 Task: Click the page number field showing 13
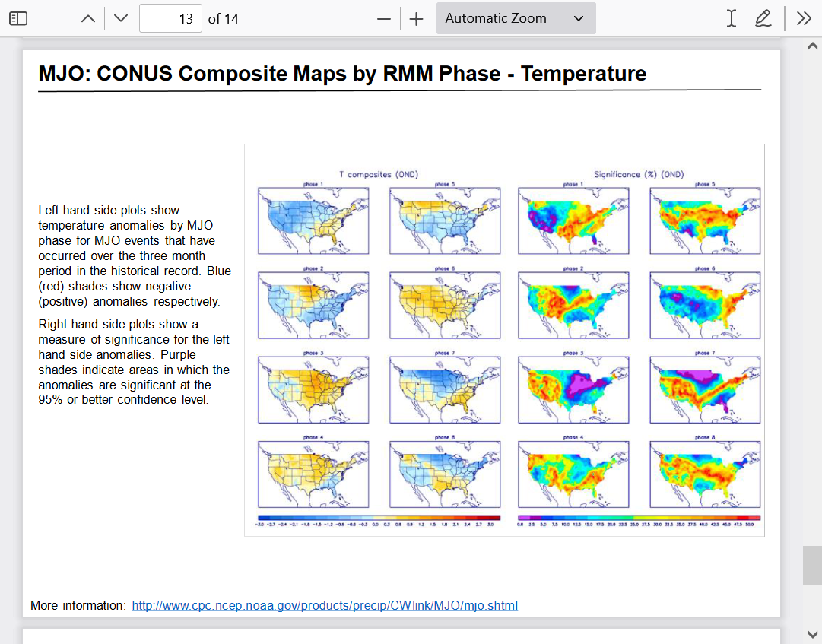point(171,18)
